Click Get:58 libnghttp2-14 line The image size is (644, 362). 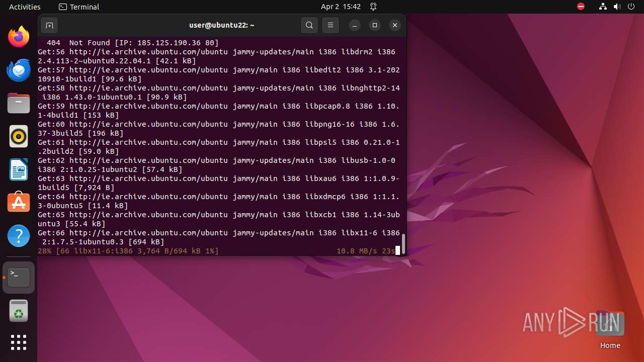[219, 93]
